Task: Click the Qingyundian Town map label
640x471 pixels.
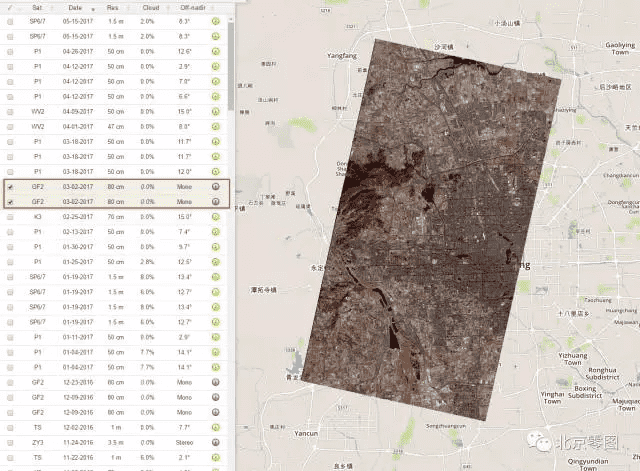Action: tap(588, 464)
